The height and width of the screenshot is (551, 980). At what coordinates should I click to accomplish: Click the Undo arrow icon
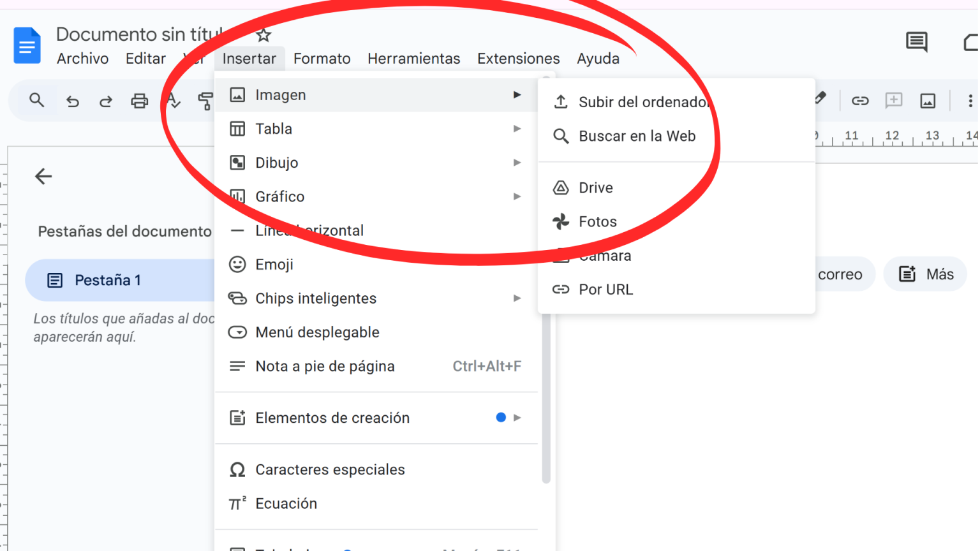[x=72, y=100]
